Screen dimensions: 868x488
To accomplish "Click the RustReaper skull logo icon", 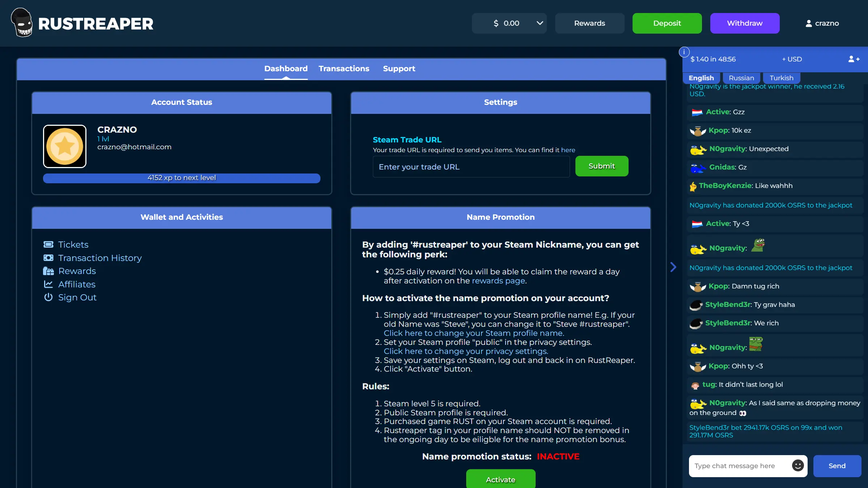I will click(x=22, y=23).
